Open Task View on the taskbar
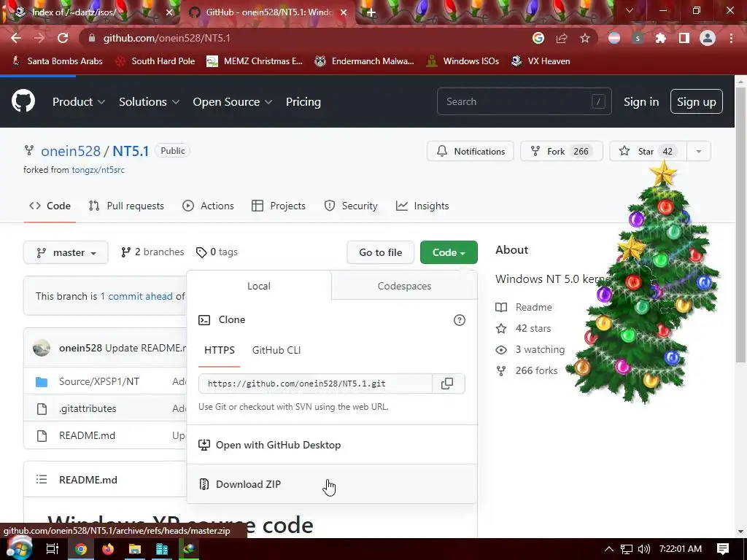 coord(53,549)
